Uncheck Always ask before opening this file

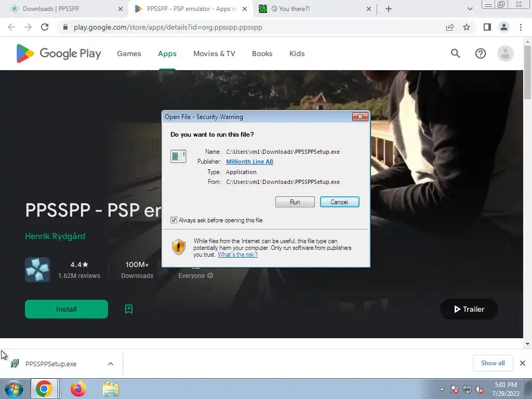coord(174,220)
